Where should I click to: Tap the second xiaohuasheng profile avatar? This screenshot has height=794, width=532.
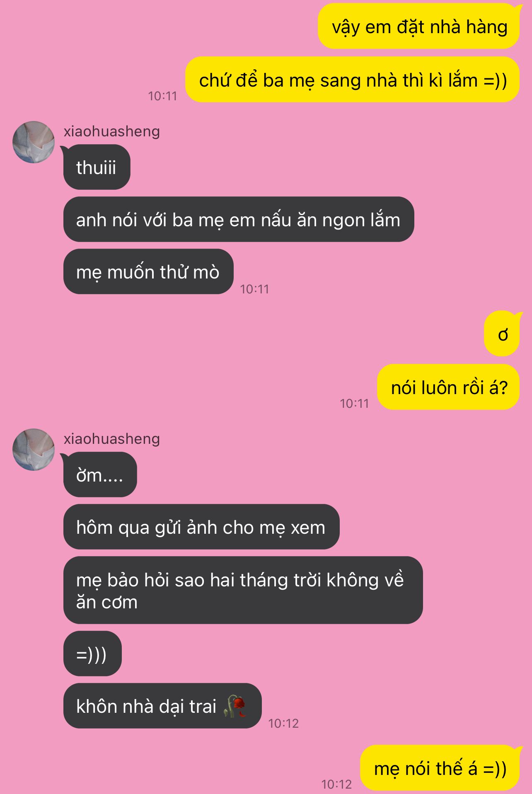[34, 450]
